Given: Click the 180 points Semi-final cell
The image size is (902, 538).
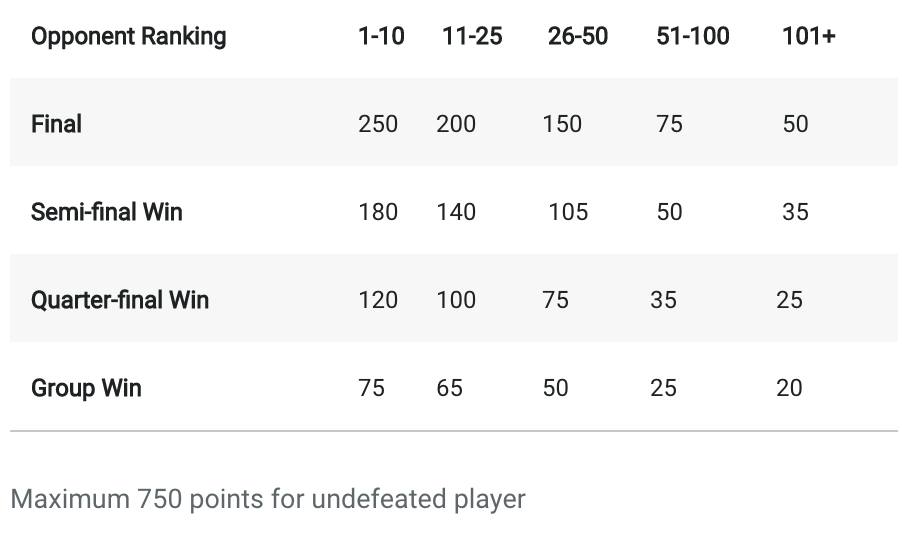Looking at the screenshot, I should 378,212.
